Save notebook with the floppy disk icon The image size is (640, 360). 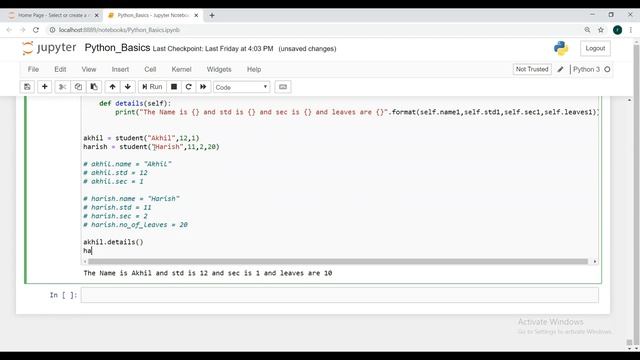pos(27,87)
